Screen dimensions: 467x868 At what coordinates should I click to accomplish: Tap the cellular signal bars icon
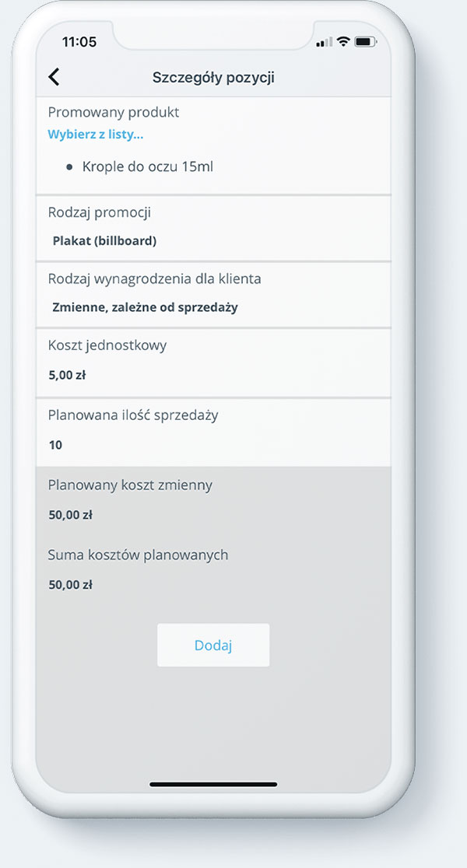325,42
